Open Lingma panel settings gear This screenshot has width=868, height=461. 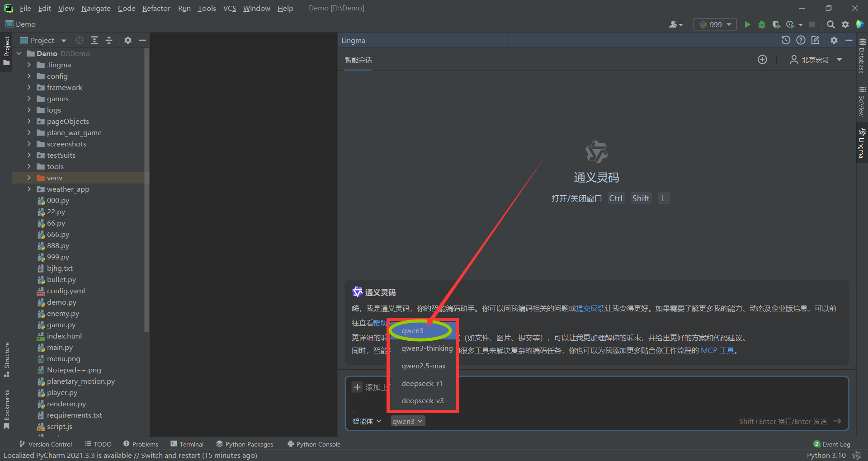click(x=834, y=40)
